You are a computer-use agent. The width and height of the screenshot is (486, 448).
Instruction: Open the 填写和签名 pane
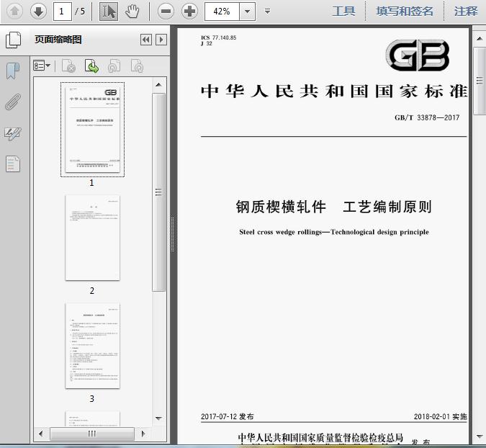tap(405, 12)
